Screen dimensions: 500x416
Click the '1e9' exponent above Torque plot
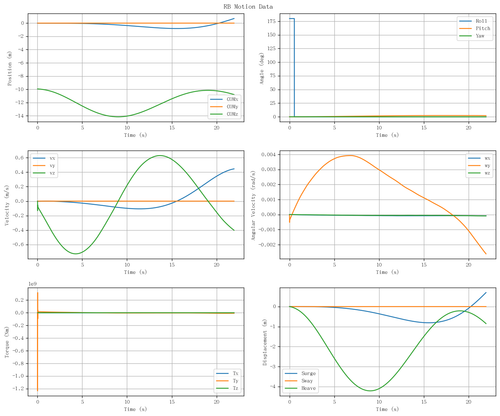pos(32,284)
